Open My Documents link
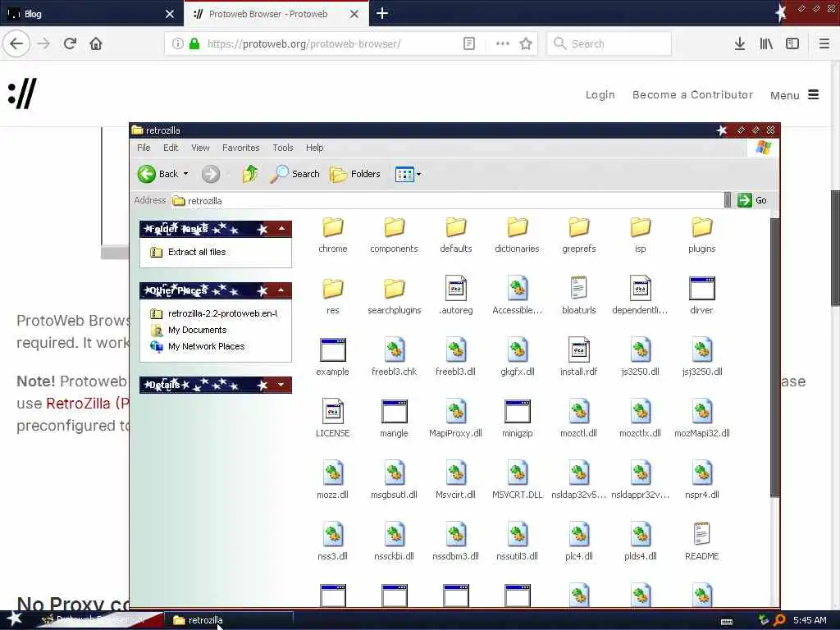 coord(197,330)
